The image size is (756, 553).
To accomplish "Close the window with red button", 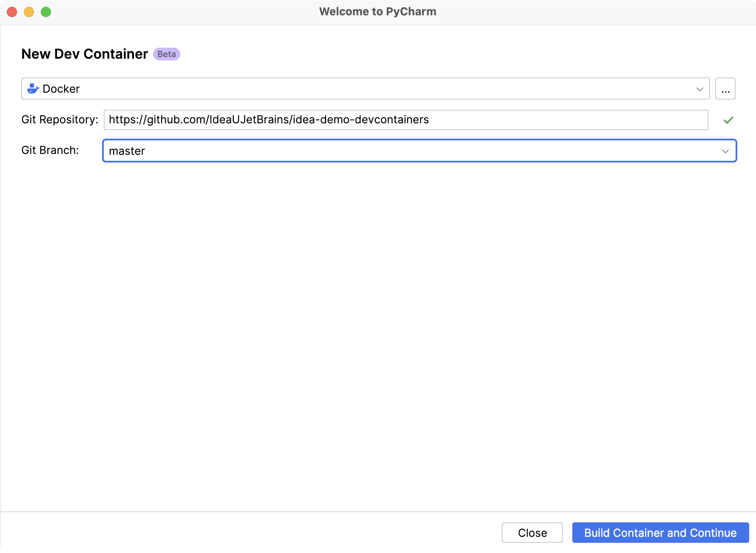I will click(12, 12).
